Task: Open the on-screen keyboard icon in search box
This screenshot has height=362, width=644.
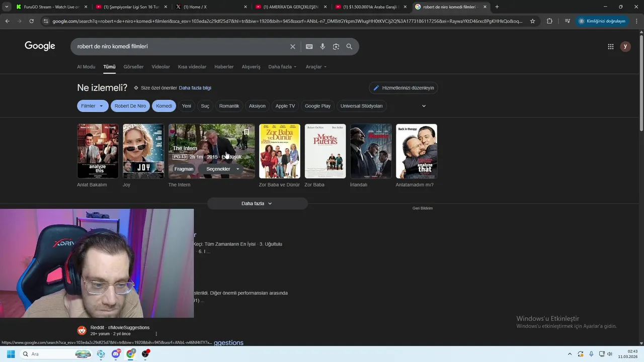Action: click(309, 47)
